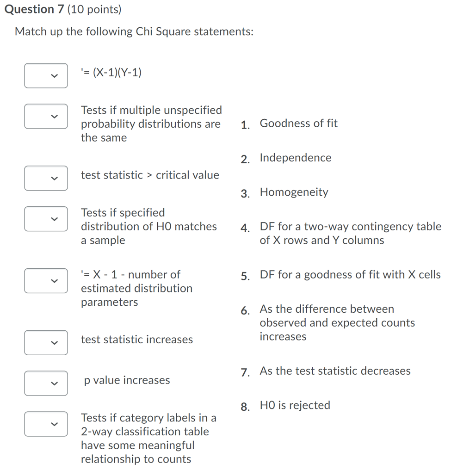Open the dropdown for 'Tests if multiple unspecified probability distributions'
451x476 pixels.
(46, 116)
